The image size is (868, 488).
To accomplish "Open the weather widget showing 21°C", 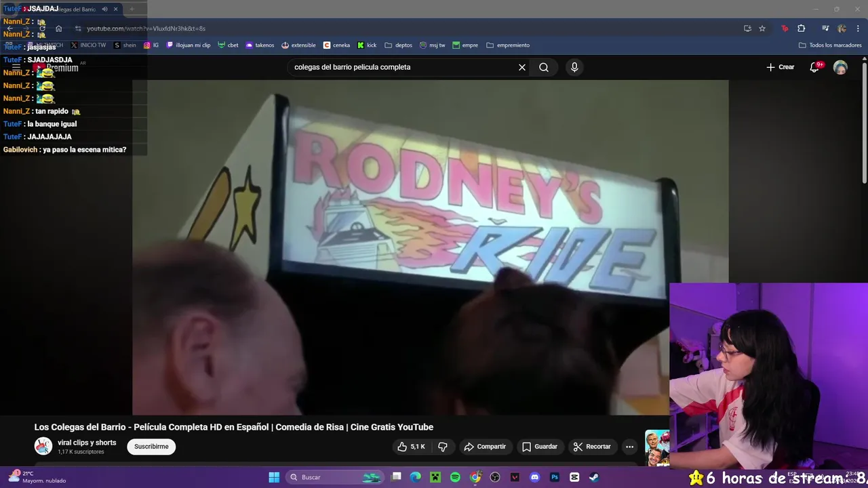I will [x=37, y=477].
